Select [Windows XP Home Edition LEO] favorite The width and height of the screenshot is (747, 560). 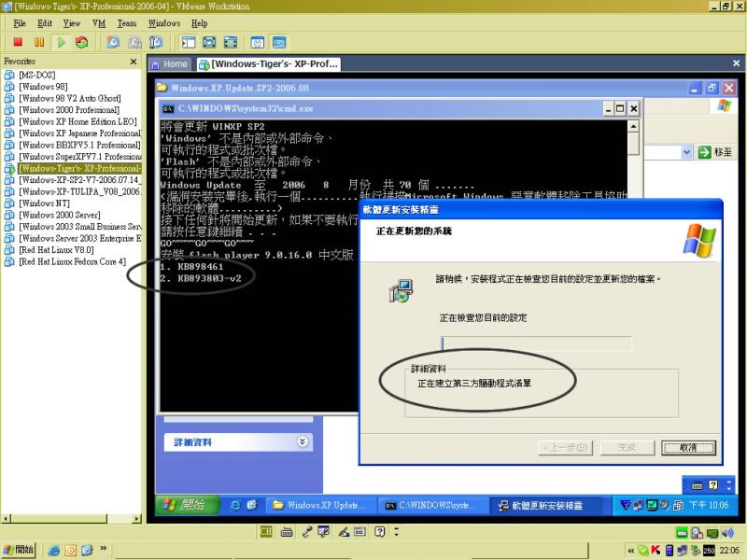pos(71,122)
